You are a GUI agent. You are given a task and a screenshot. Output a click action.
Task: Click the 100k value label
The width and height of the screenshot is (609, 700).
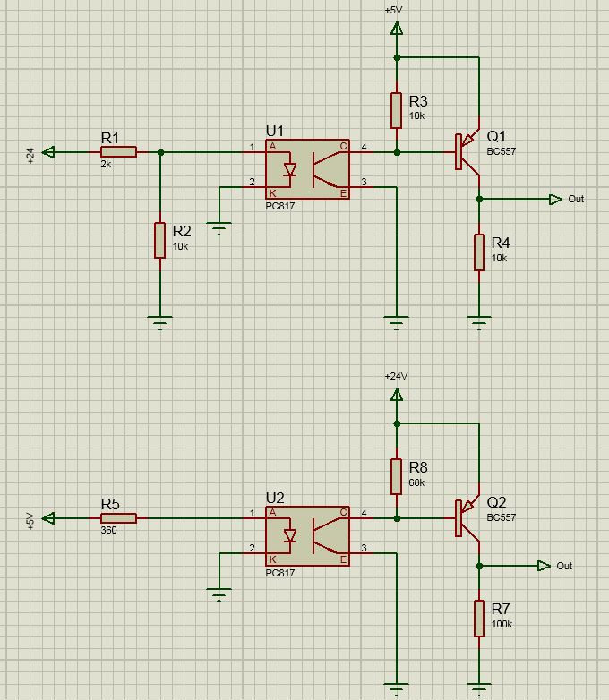[x=502, y=624]
